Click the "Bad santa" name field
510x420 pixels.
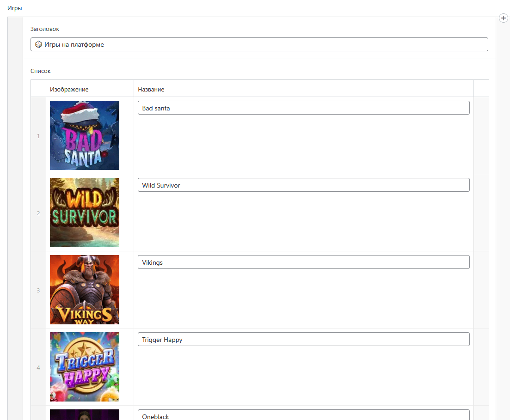click(x=303, y=108)
